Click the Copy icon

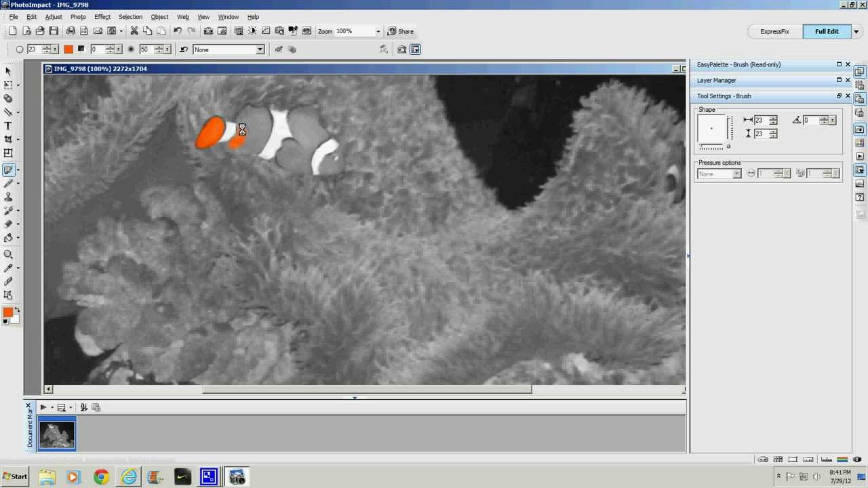point(147,31)
